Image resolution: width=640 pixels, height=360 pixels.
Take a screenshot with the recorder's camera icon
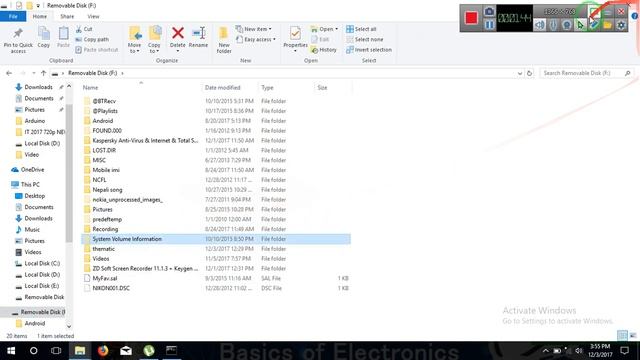coord(489,11)
